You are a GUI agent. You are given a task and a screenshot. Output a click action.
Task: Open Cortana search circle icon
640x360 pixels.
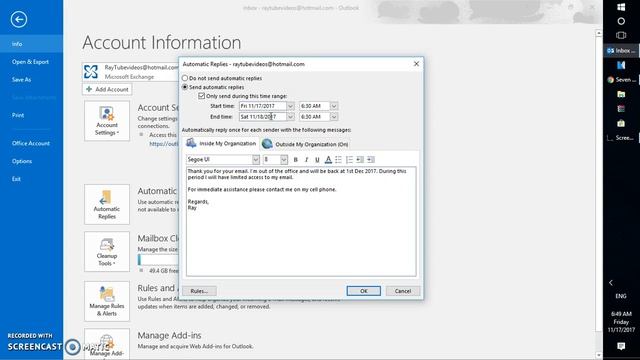point(621,21)
